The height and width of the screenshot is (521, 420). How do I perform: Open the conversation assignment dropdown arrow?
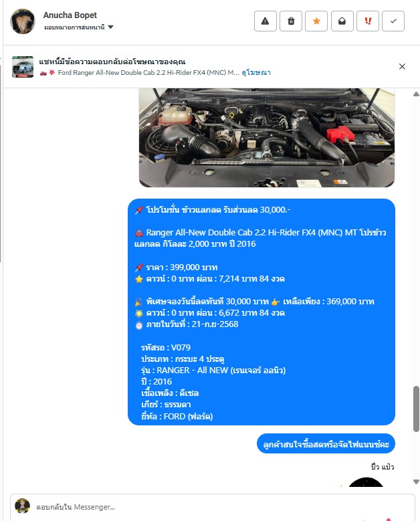coord(110,27)
